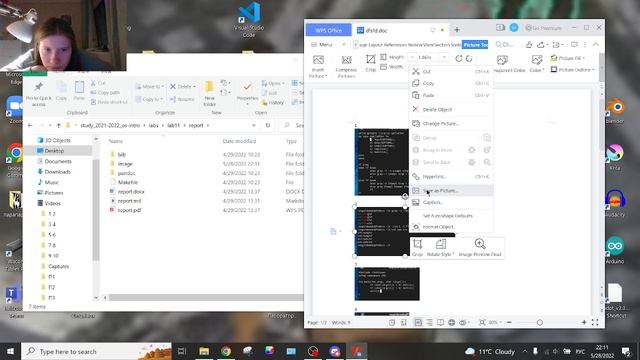Click the new tab plus button in WPS
Image resolution: width=640 pixels, height=360 pixels.
pyautogui.click(x=457, y=29)
